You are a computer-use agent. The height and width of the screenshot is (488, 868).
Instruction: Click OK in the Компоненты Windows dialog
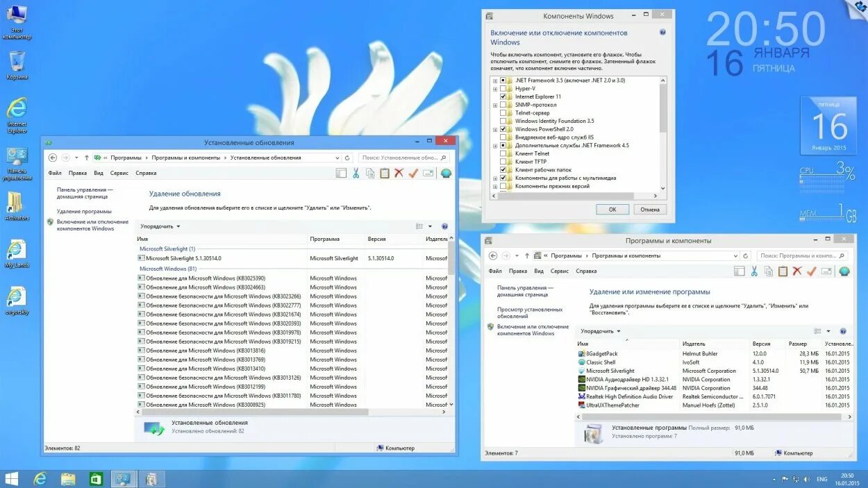(x=612, y=209)
